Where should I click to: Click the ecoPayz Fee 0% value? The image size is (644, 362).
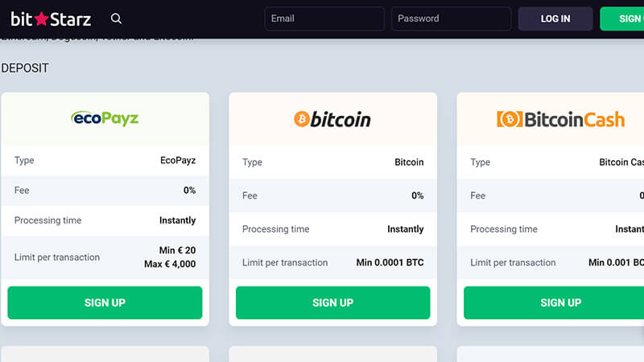189,191
